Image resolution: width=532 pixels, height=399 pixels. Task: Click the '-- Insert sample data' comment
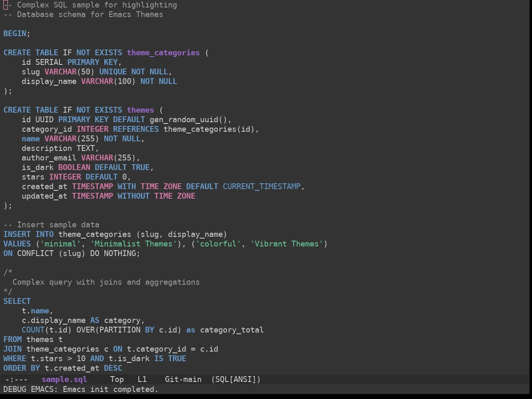tap(51, 224)
